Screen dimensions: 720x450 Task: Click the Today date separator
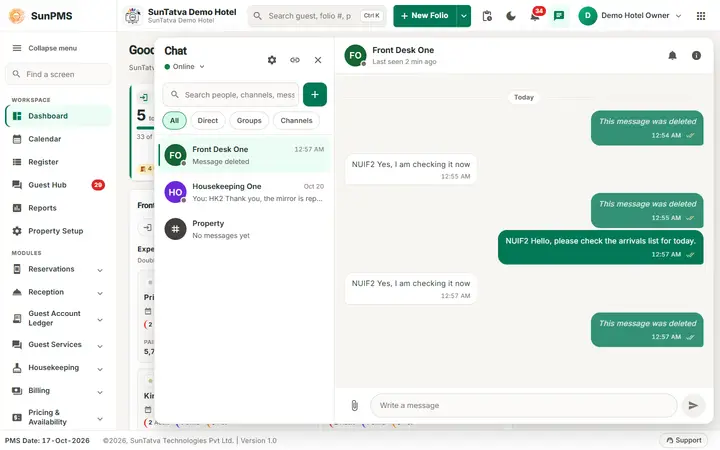pos(523,97)
